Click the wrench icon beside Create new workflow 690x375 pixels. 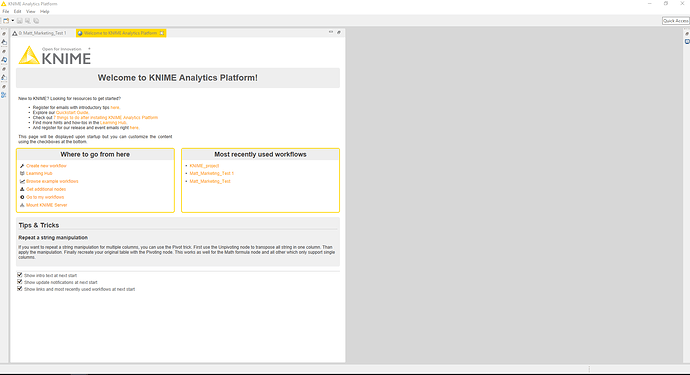(22, 166)
